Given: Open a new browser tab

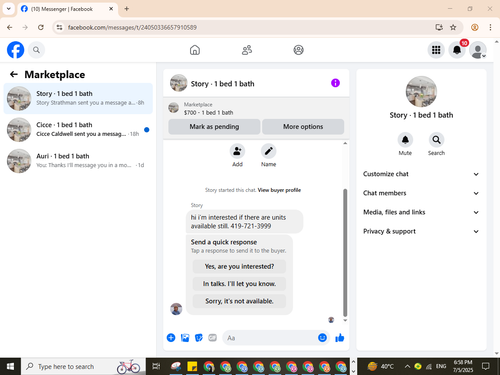Looking at the screenshot, I should click(127, 9).
